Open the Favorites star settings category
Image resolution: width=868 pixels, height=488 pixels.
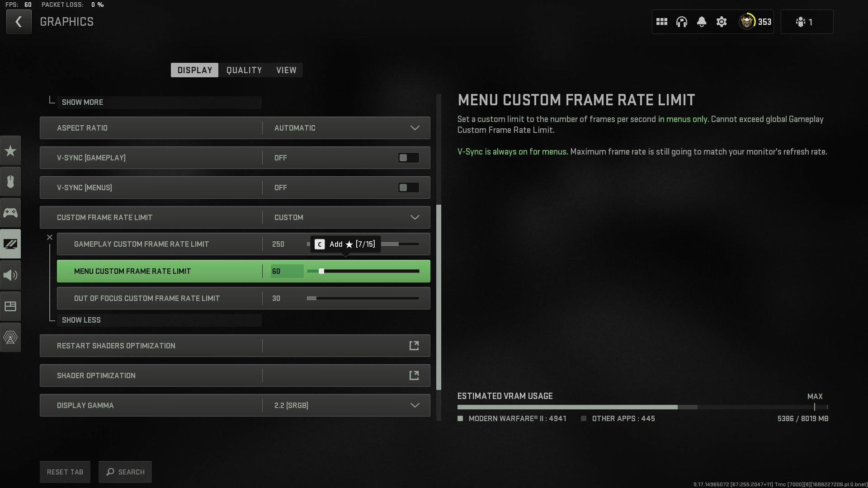coord(10,151)
